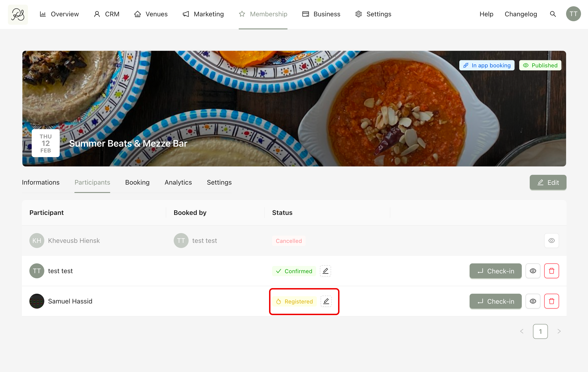Click Samuel Hassid's profile avatar

37,301
